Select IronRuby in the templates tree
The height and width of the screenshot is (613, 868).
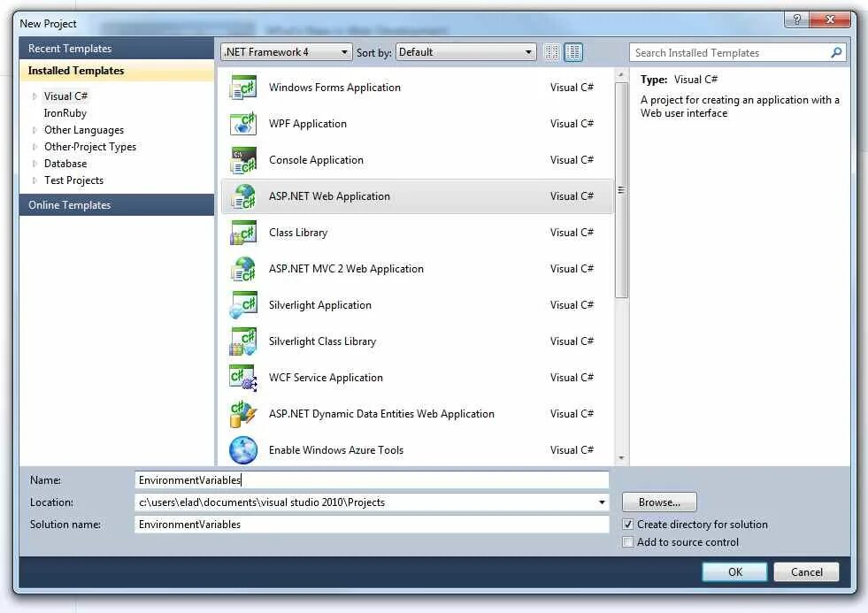pos(65,113)
